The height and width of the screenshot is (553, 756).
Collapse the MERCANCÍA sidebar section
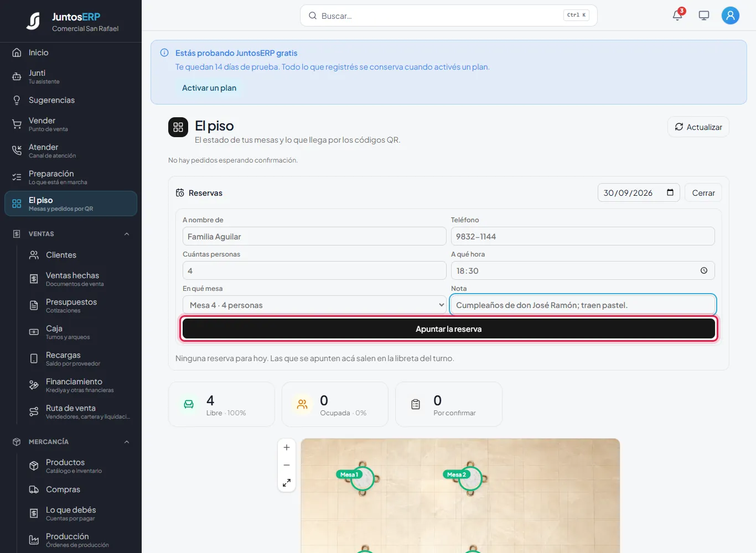click(x=127, y=442)
